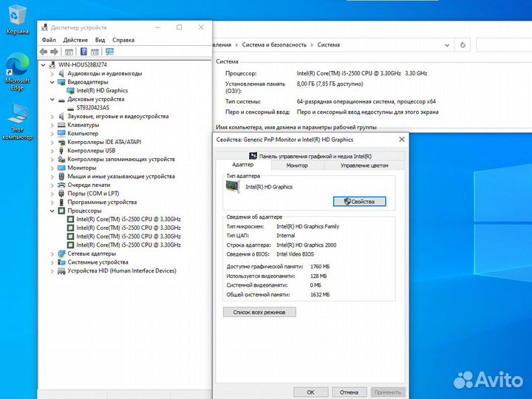Open the Действие menu
This screenshot has height=399, width=532.
[x=75, y=40]
